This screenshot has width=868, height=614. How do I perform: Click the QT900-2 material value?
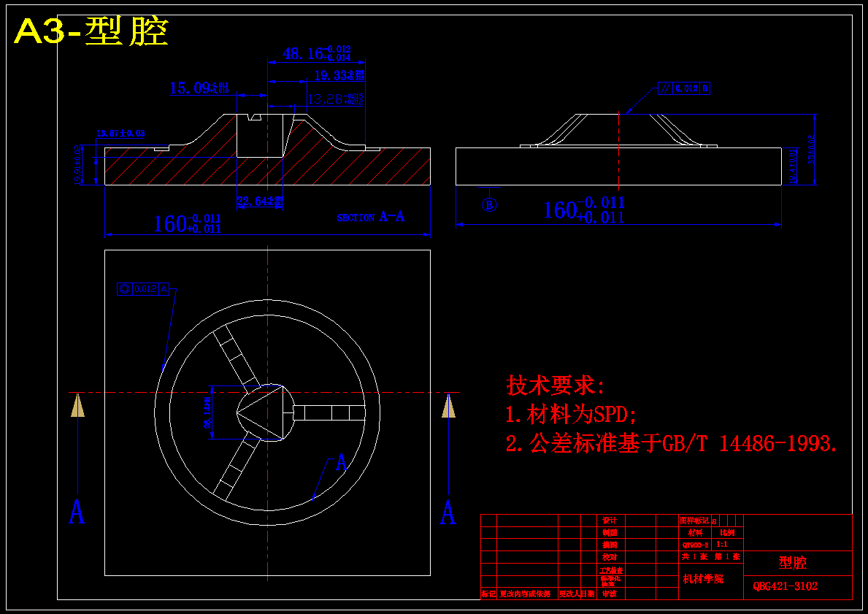click(x=695, y=545)
